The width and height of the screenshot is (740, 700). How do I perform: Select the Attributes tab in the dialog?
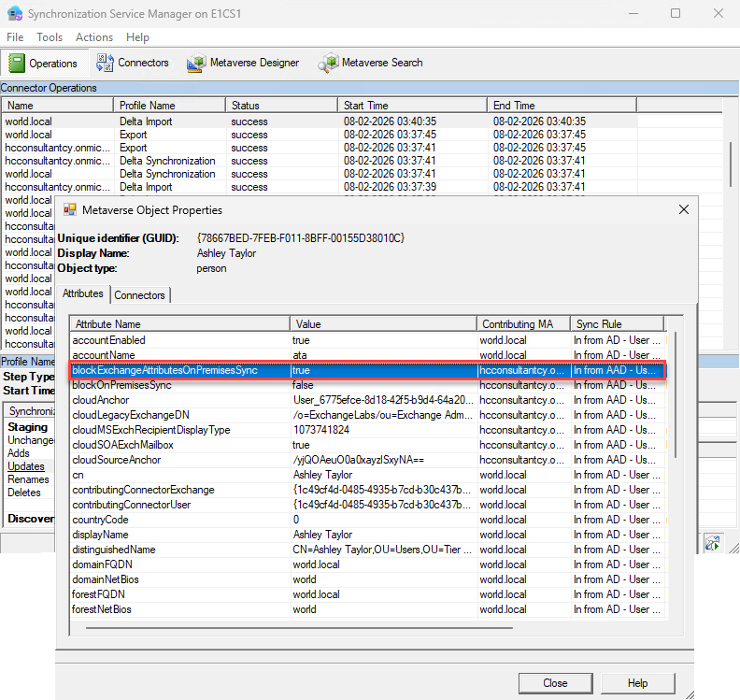pyautogui.click(x=83, y=294)
